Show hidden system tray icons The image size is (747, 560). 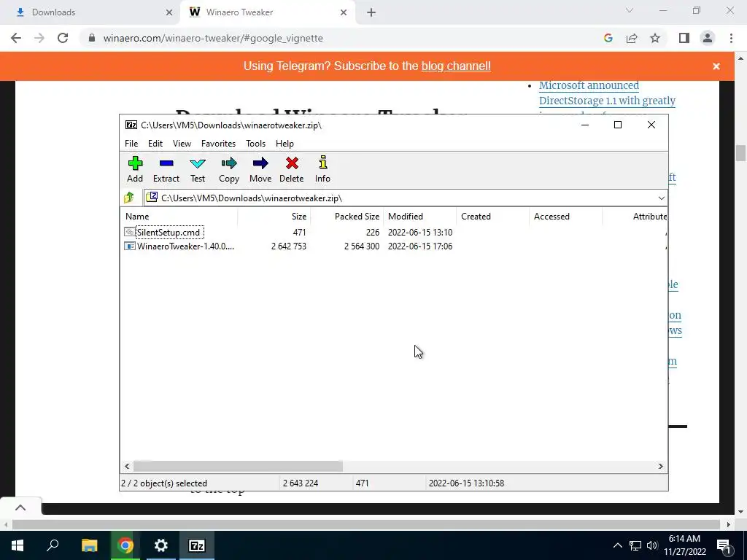617,545
